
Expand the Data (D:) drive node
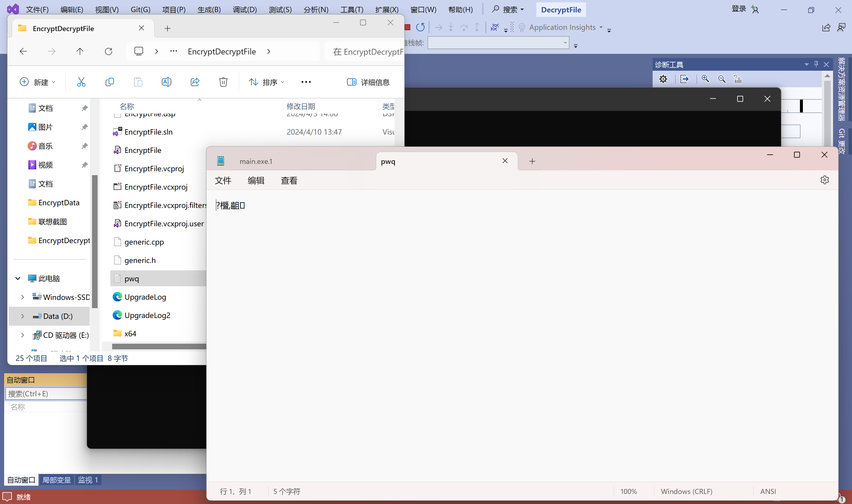[22, 316]
